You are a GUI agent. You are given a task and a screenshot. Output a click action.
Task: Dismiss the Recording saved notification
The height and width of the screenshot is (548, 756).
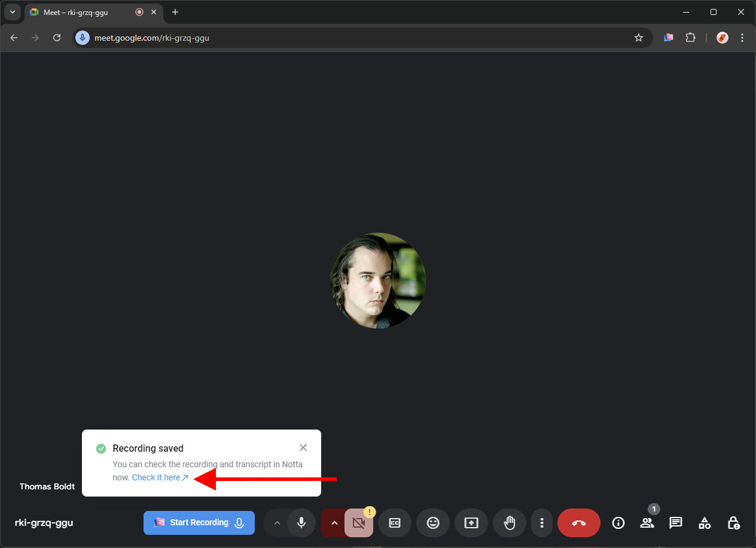(303, 447)
